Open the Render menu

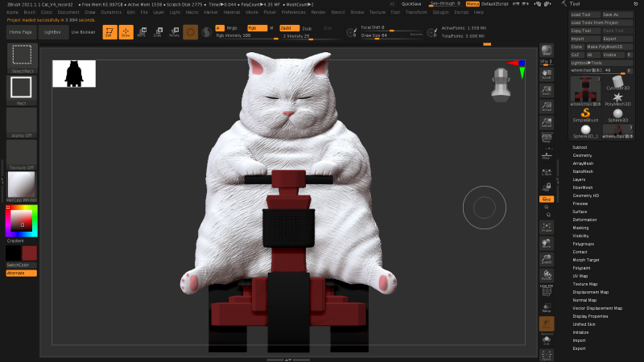pos(318,13)
